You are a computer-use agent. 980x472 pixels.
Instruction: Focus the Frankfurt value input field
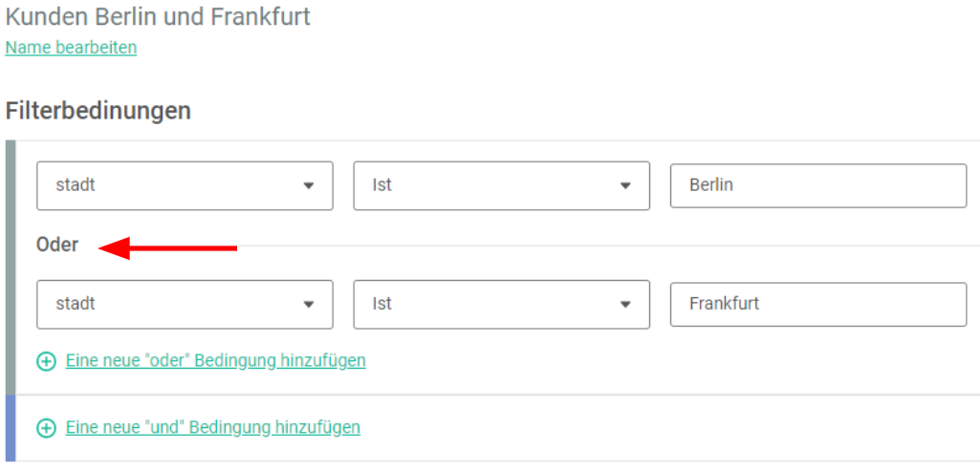818,305
